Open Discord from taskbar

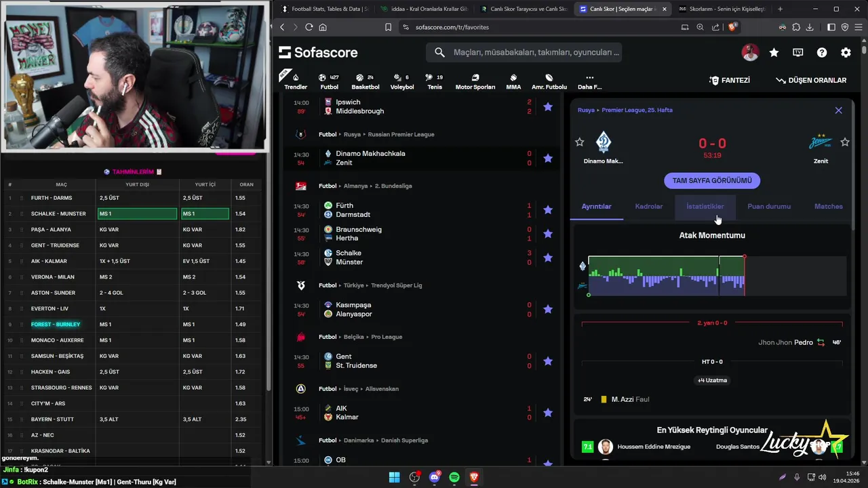435,477
